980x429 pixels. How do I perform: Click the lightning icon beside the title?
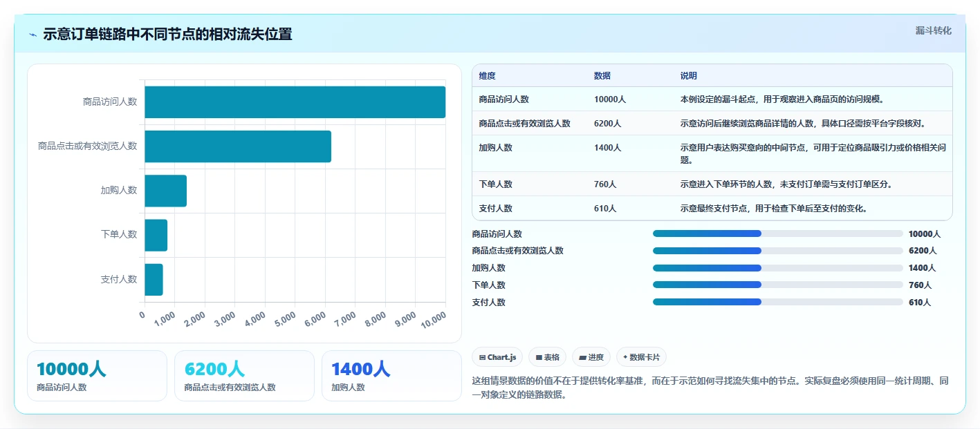[33, 35]
